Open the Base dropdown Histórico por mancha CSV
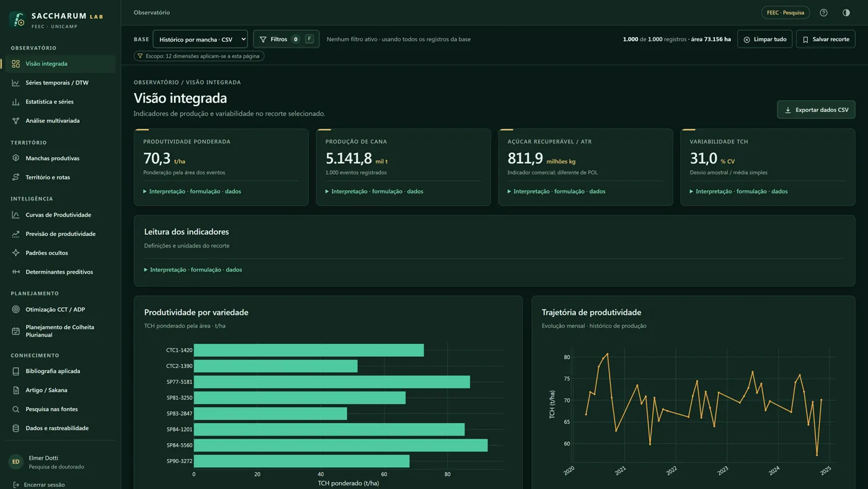 point(200,39)
